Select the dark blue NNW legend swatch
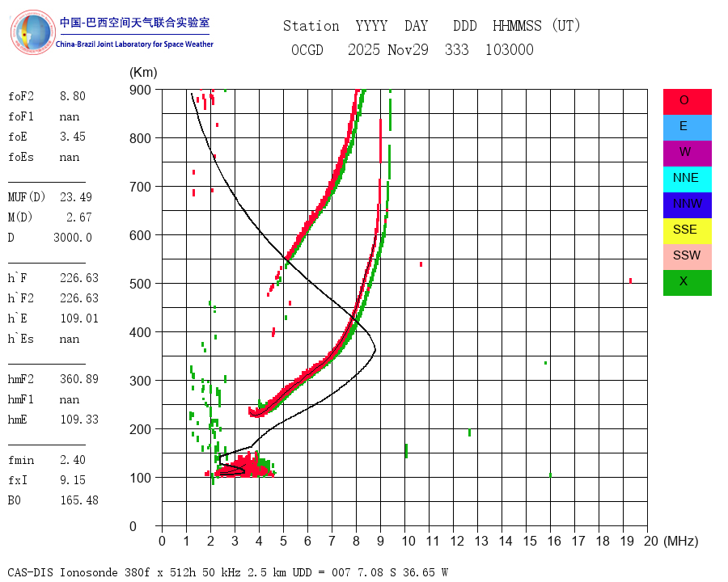The height and width of the screenshot is (582, 728). pyautogui.click(x=687, y=205)
